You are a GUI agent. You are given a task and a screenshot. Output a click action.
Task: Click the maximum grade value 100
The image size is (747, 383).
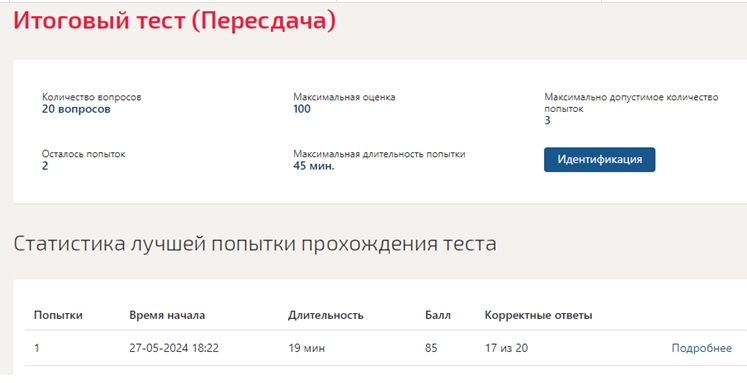[302, 109]
